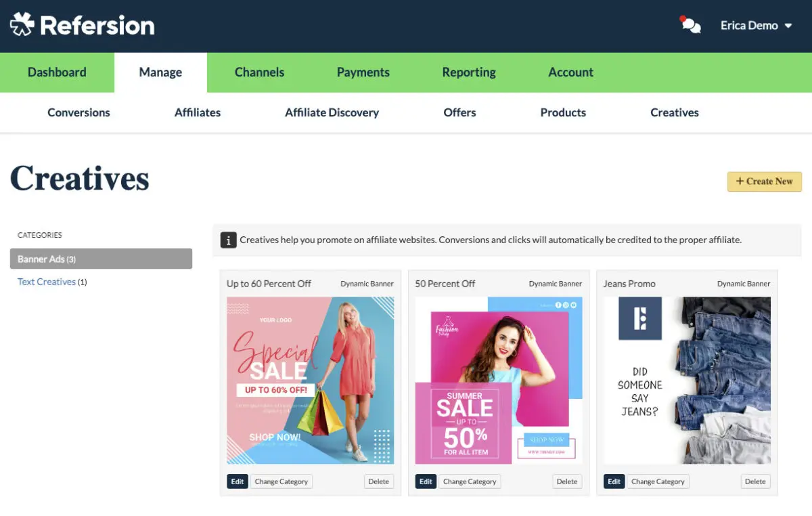
Task: Click the info icon in the banner
Action: tap(229, 240)
